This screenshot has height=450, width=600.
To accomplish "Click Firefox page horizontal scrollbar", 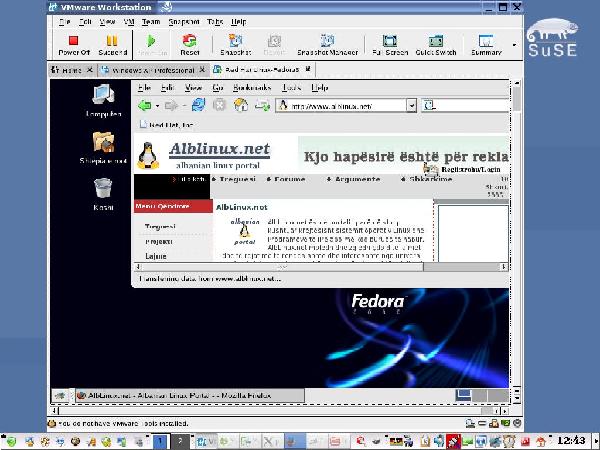I will pyautogui.click(x=282, y=267).
